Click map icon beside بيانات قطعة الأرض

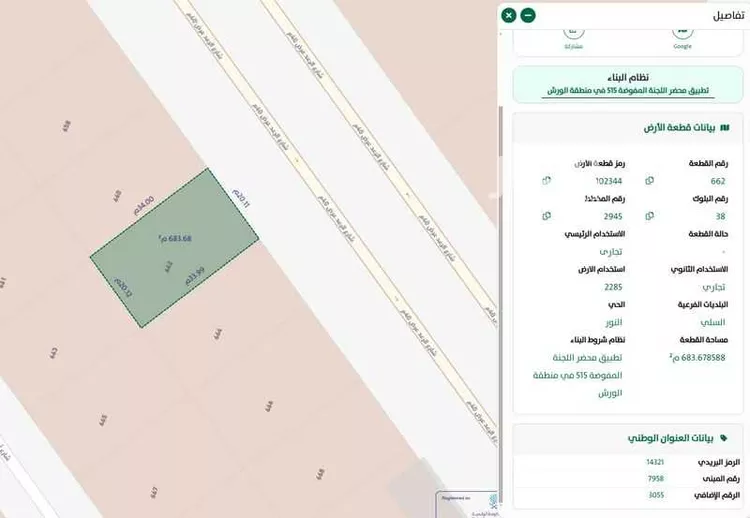click(x=725, y=128)
